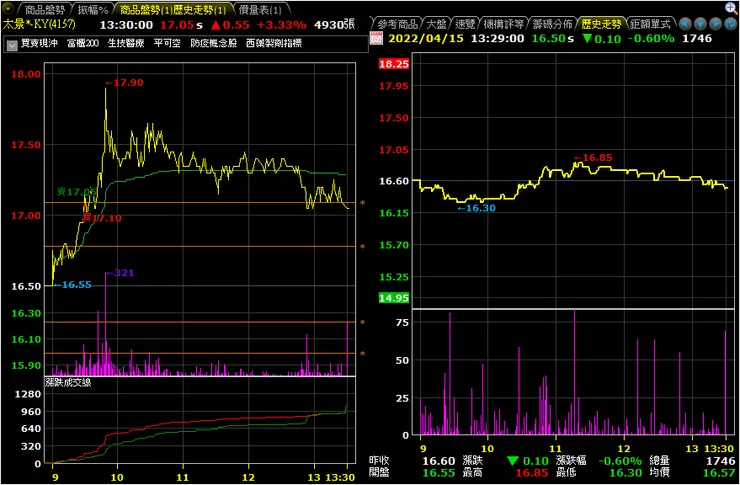Image resolution: width=740 pixels, height=485 pixels.
Task: Click the 321 peak volume marker
Action: [x=120, y=273]
